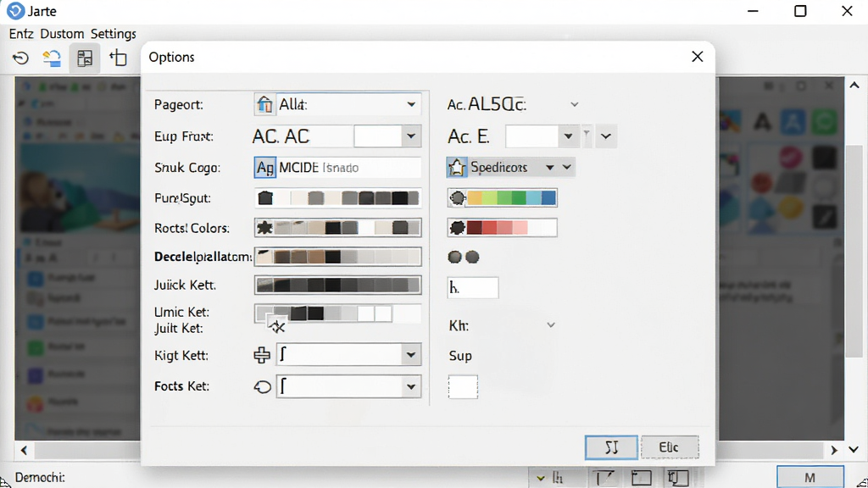Open the Settings menu

pos(114,34)
